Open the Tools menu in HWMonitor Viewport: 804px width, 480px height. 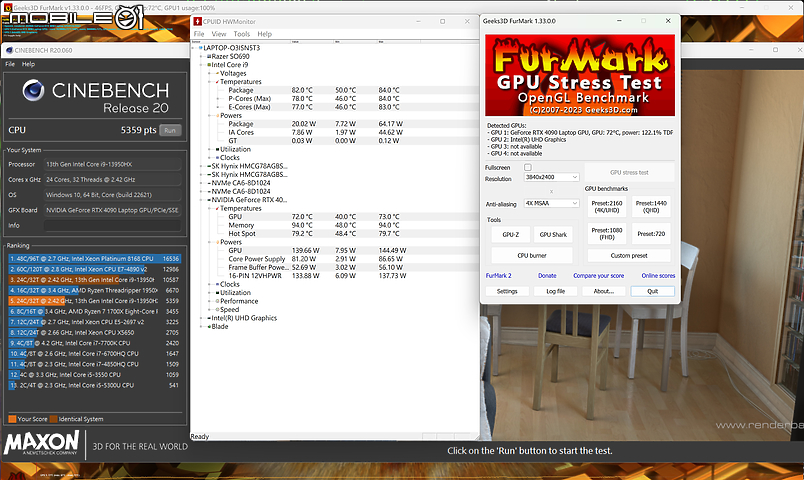pos(242,34)
